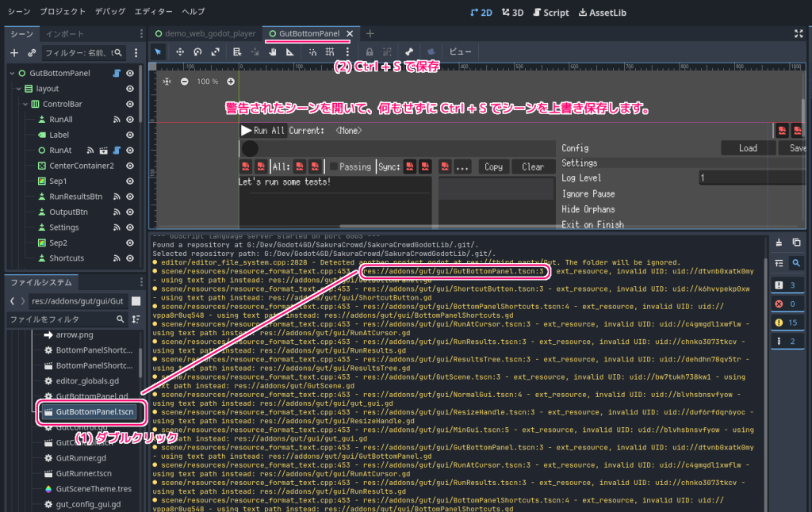Open scene dock extra options menu
812x512 pixels.
(136, 53)
